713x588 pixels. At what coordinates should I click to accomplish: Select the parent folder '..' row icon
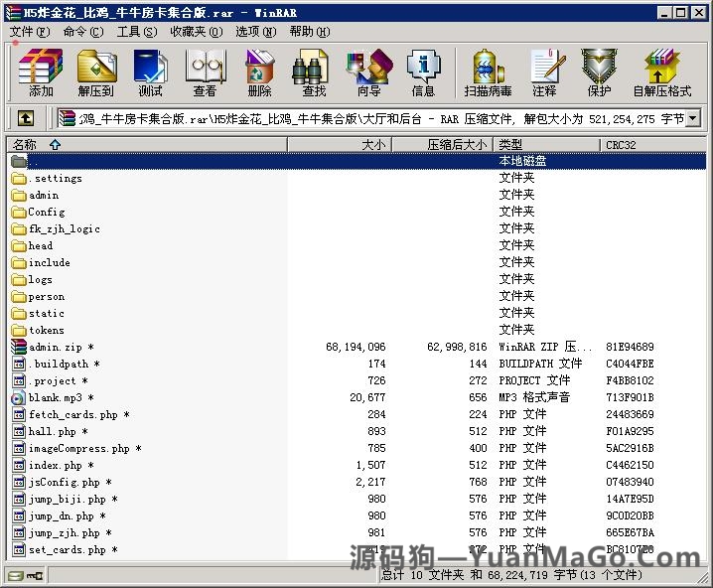point(19,161)
